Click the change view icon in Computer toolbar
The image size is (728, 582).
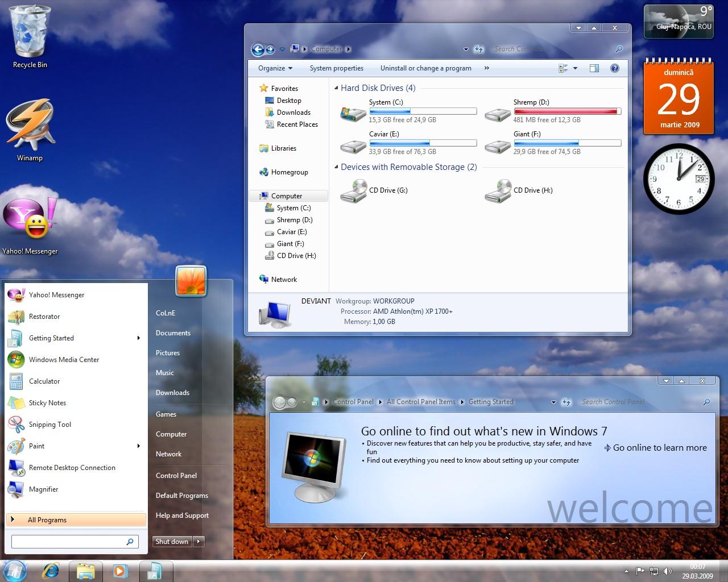[563, 68]
